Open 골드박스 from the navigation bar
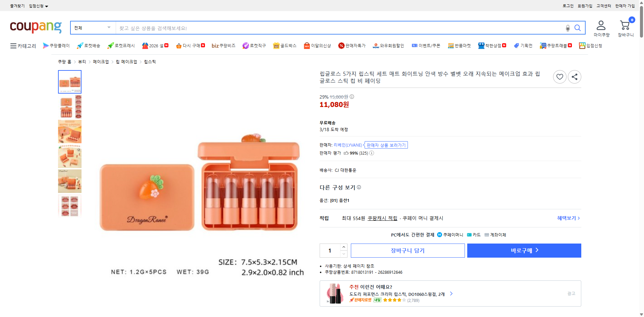This screenshot has width=644, height=317. [x=284, y=46]
